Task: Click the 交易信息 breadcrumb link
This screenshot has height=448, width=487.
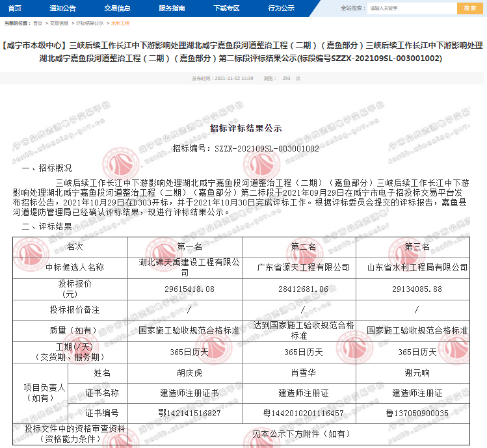Action: (x=60, y=23)
